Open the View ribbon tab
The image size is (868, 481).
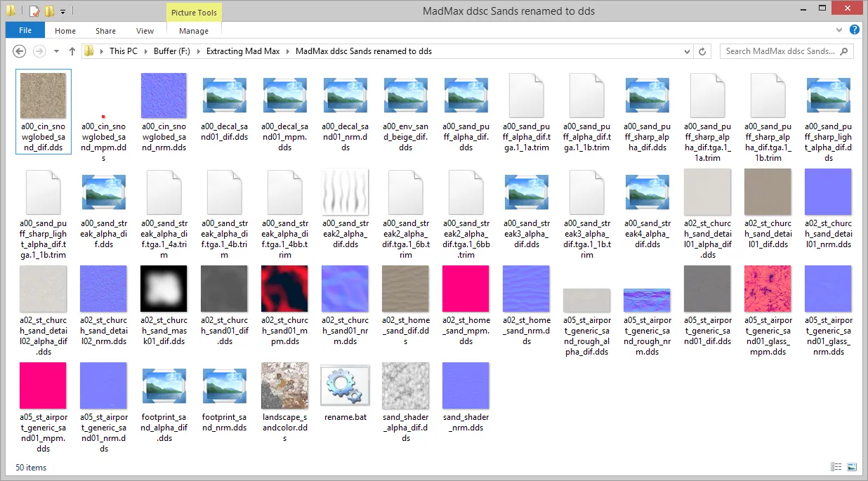tap(145, 31)
